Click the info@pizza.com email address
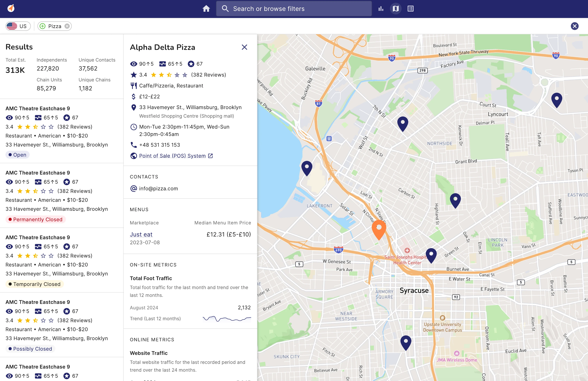Image resolution: width=588 pixels, height=381 pixels. [x=158, y=189]
